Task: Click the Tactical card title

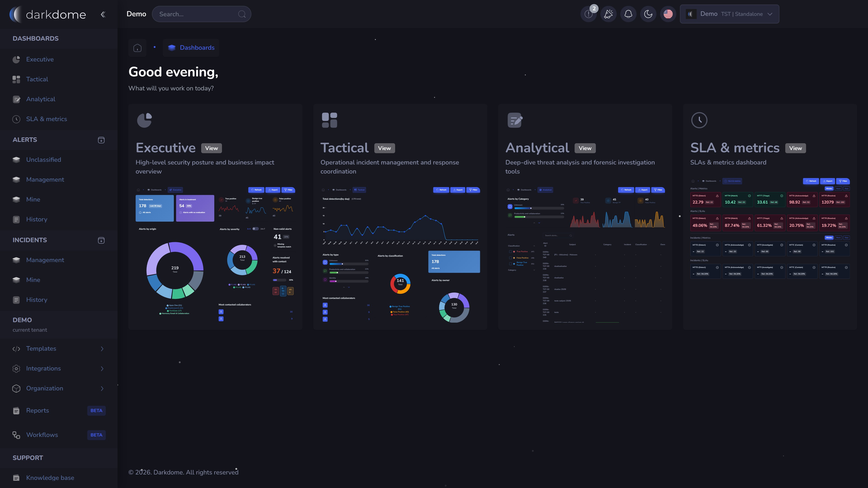Action: click(344, 148)
